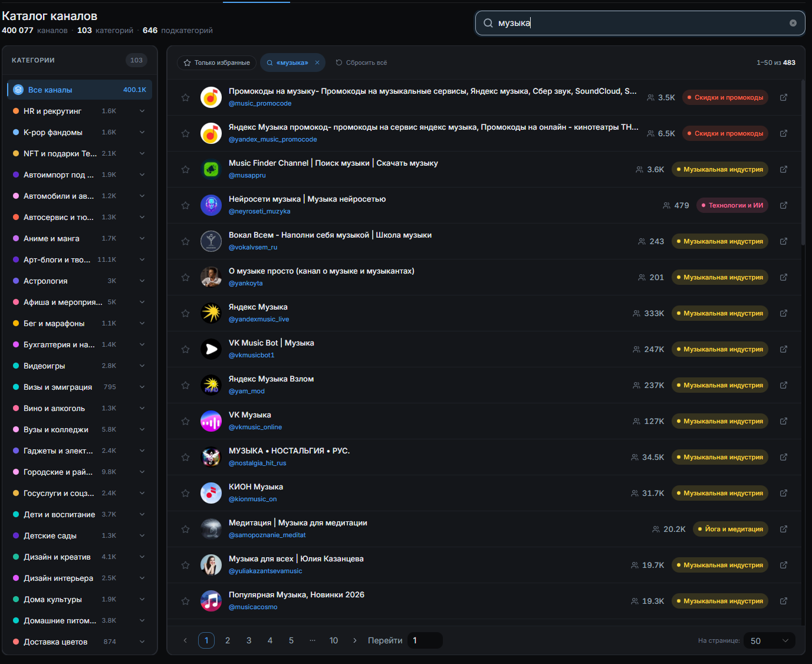Favorite Music Finder Channel with star
The height and width of the screenshot is (664, 812).
[186, 169]
